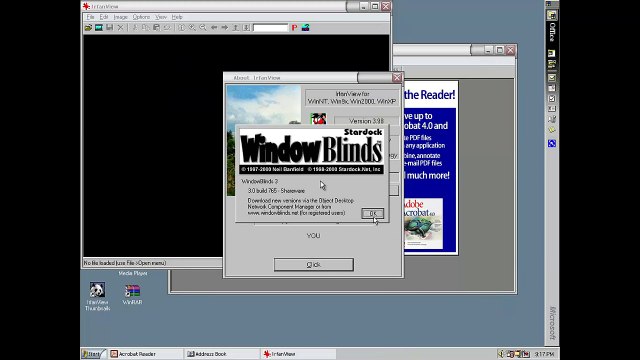
Task: Click the blue icon at shortcut bar bottom
Action: [x=552, y=143]
